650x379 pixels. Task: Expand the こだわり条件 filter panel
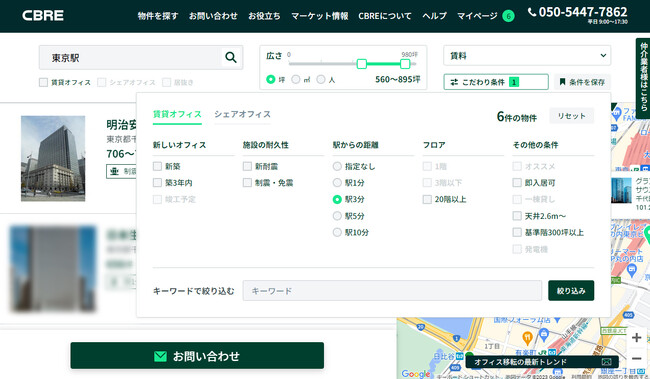click(496, 82)
